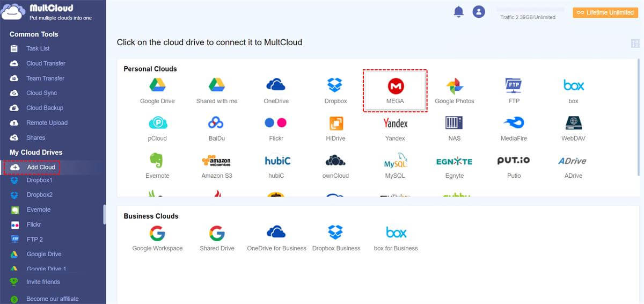Select the box personal cloud
Viewport: 644px width, 304px height.
[573, 90]
